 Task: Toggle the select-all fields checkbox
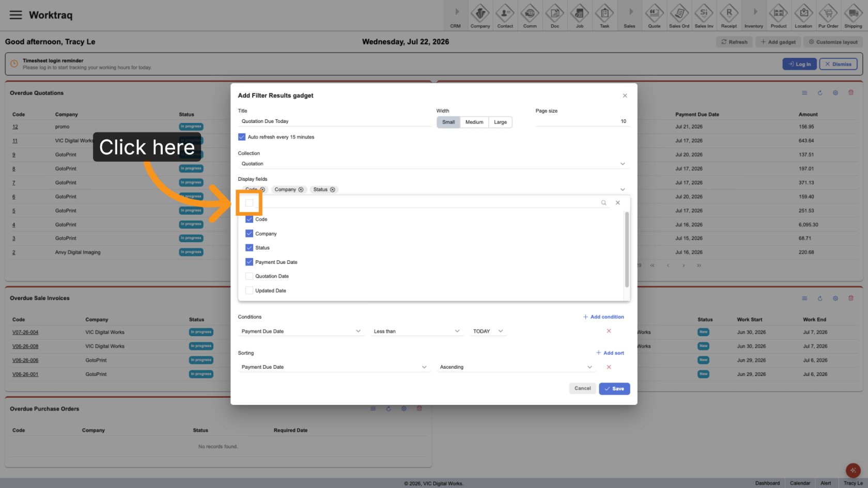click(x=249, y=203)
